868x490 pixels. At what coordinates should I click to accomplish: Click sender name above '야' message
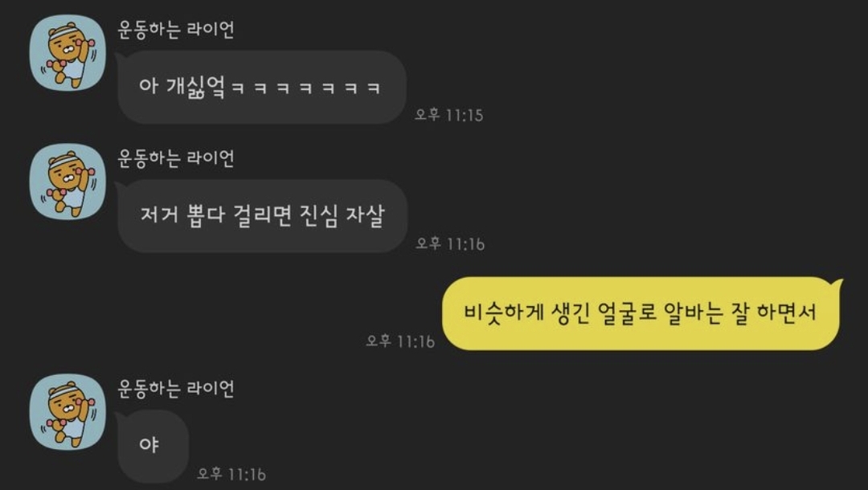[175, 388]
